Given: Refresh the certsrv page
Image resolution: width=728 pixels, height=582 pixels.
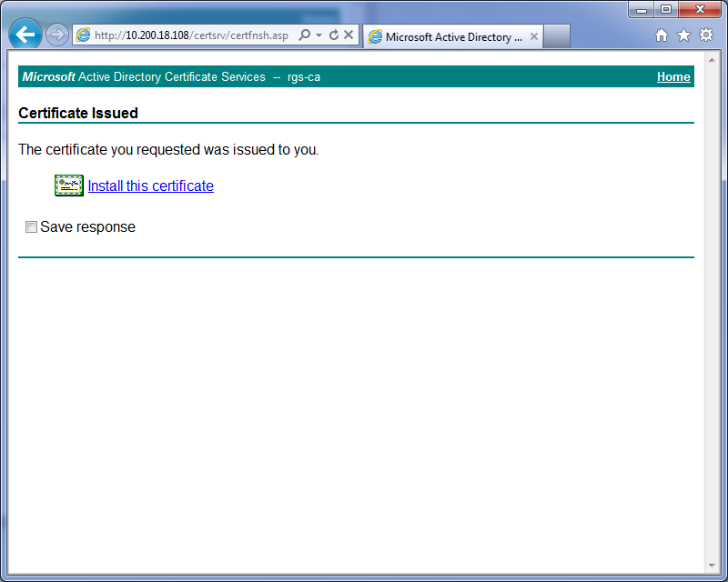Looking at the screenshot, I should pyautogui.click(x=334, y=35).
